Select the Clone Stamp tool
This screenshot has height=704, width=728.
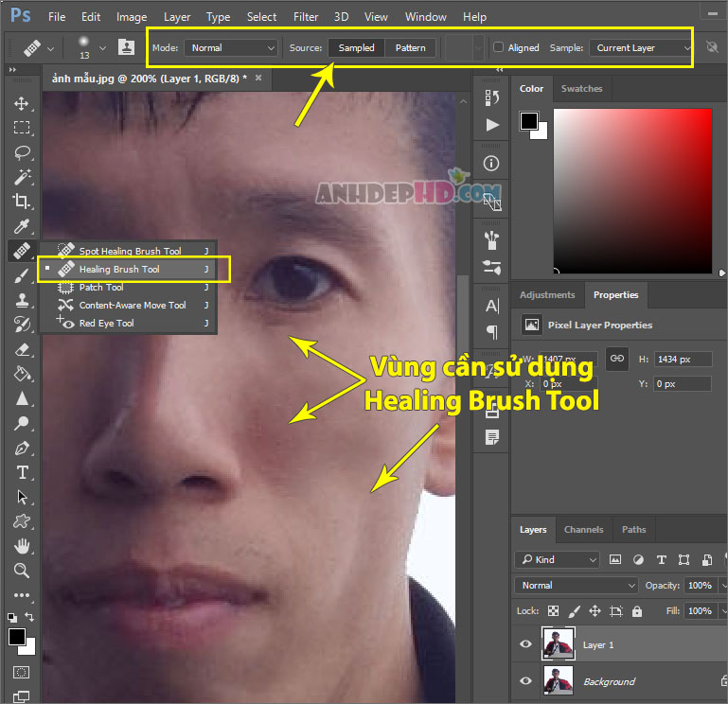22,301
